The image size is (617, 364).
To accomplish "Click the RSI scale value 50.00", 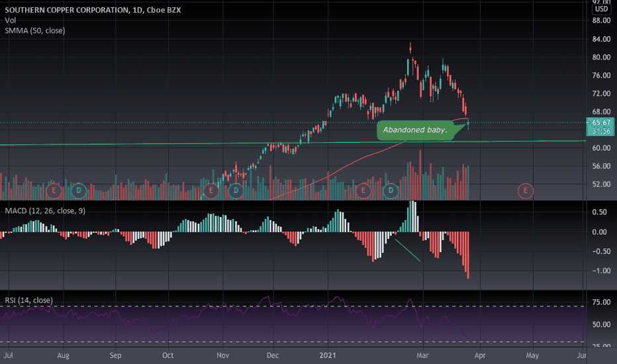I will 601,324.
